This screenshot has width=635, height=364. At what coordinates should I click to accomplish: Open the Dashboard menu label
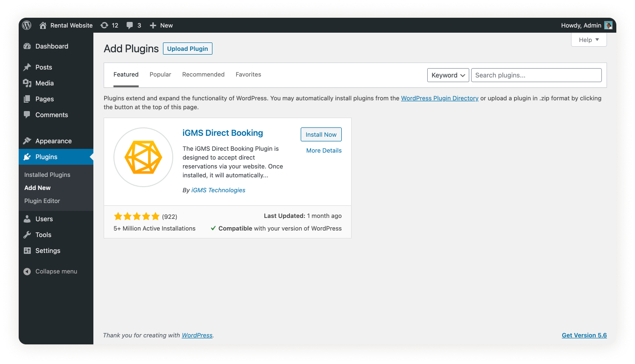(52, 46)
